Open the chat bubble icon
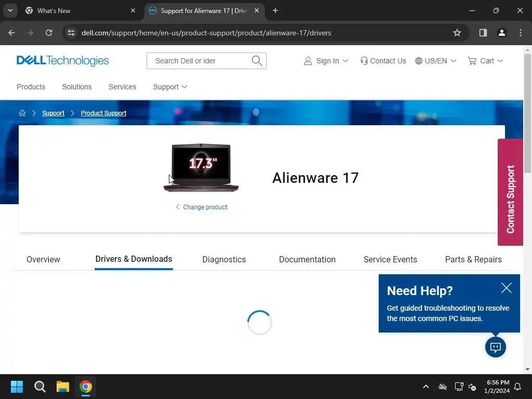Viewport: 532px width, 399px height. tap(495, 347)
